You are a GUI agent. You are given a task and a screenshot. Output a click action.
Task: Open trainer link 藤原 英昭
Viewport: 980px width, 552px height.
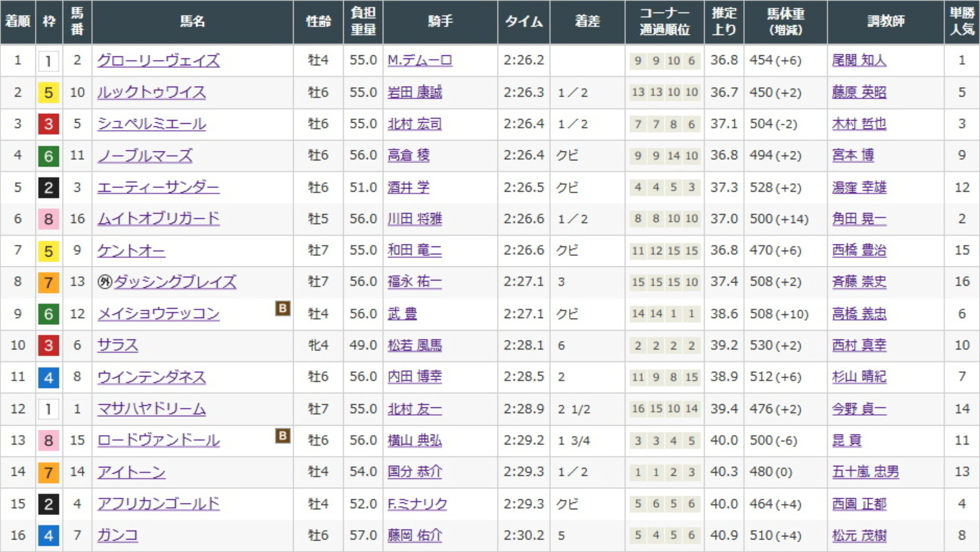pyautogui.click(x=859, y=92)
